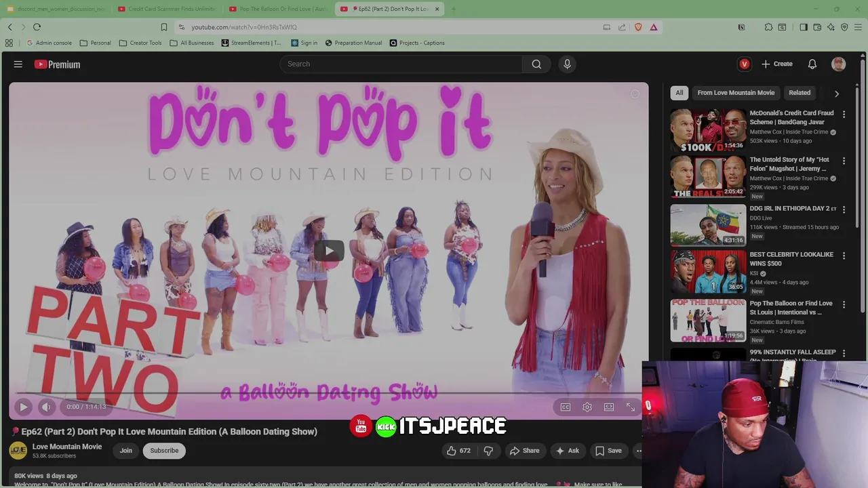Open BEST CELEBRITY LOOKALIKE WINS $500 title
This screenshot has width=868, height=488.
791,259
